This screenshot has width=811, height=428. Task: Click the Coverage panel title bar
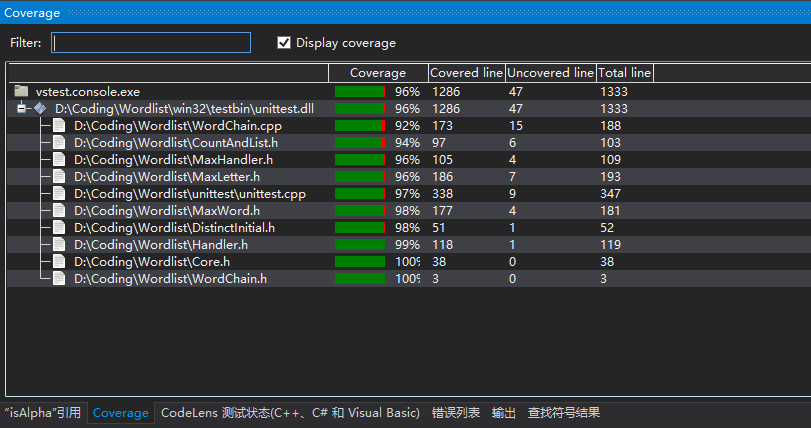406,12
